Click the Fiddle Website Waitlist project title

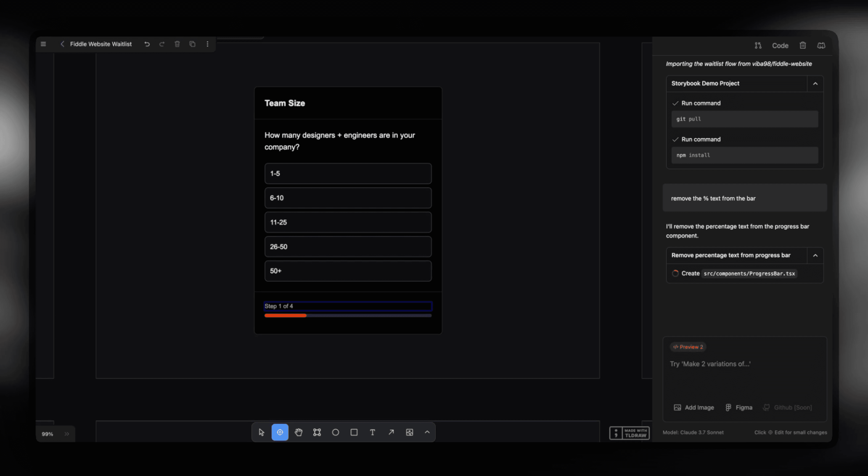101,44
